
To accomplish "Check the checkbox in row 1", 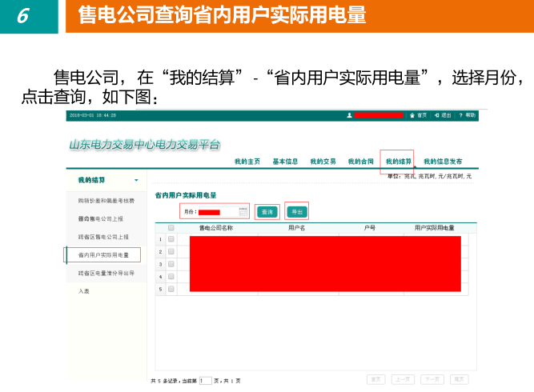I will [171, 238].
